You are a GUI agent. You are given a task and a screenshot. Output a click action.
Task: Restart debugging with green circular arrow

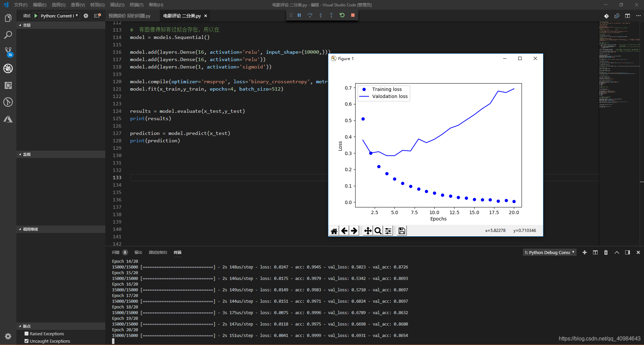point(342,15)
